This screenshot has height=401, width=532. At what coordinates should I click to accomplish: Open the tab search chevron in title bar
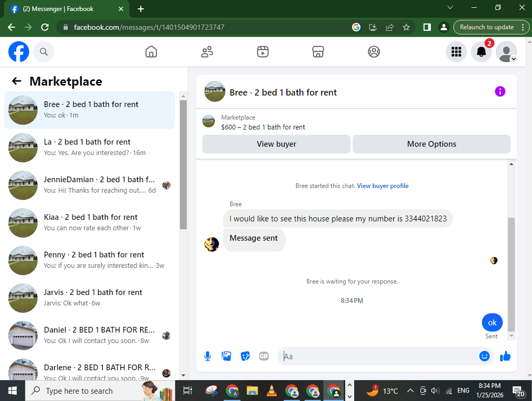click(x=450, y=7)
